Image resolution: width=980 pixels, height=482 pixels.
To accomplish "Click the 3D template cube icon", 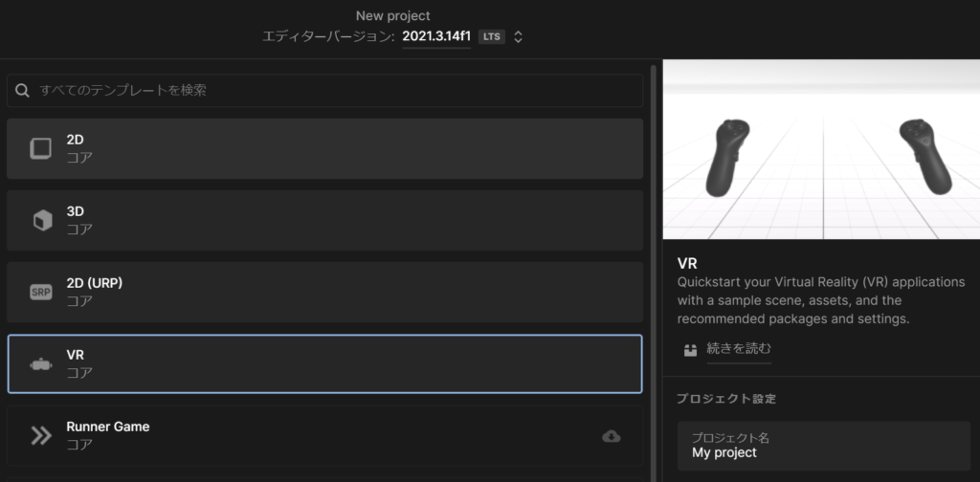I will (42, 220).
